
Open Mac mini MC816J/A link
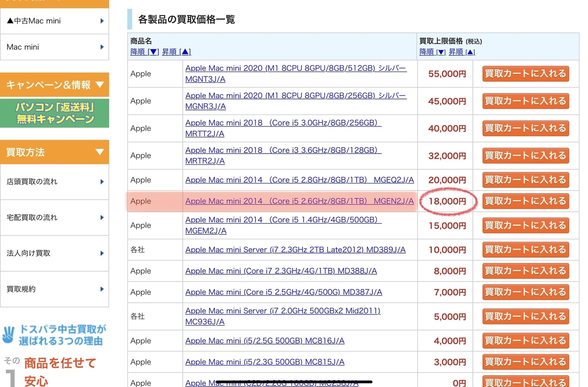[265, 340]
